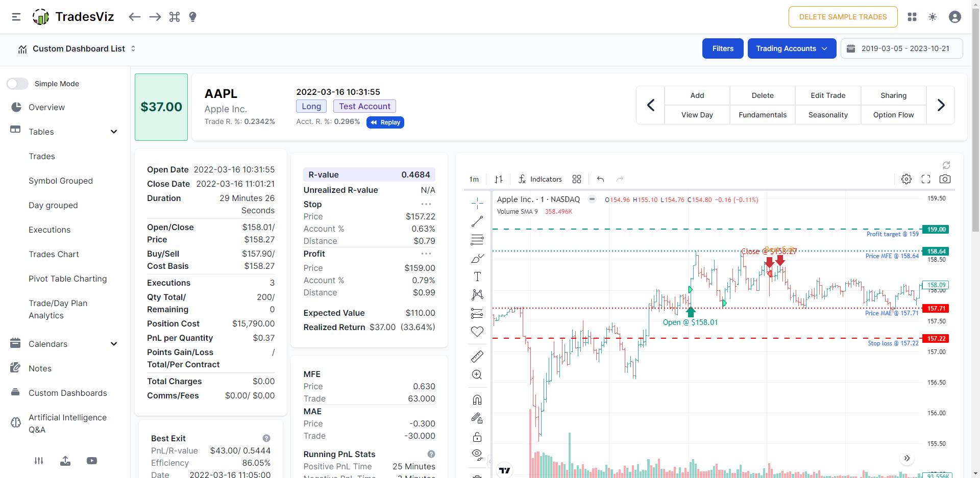Open the Executions table
Viewport: 980px width, 478px height.
coord(50,230)
